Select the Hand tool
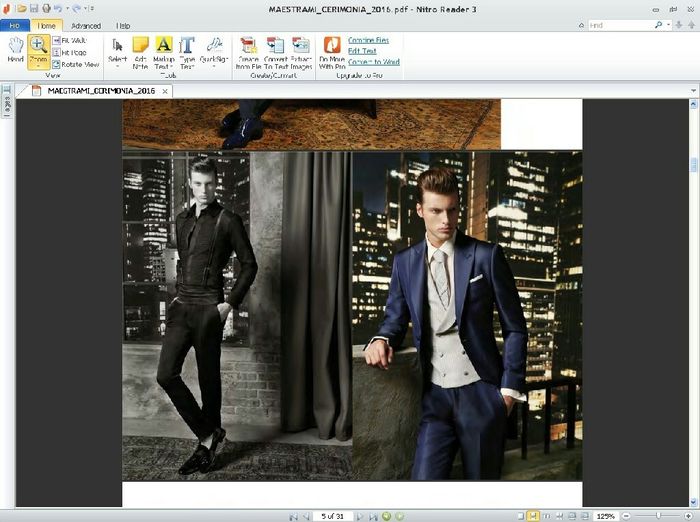 [x=15, y=50]
